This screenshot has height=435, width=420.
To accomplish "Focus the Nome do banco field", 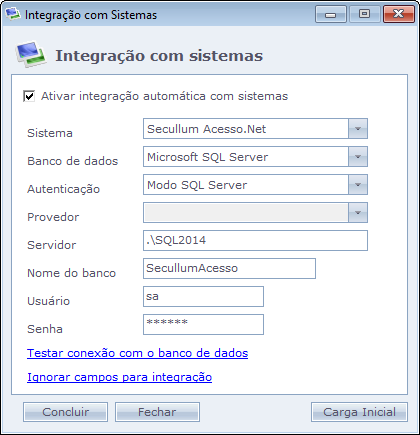I will tap(229, 268).
